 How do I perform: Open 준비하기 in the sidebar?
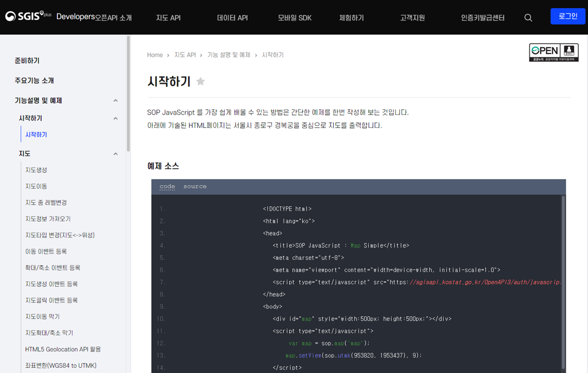(27, 60)
